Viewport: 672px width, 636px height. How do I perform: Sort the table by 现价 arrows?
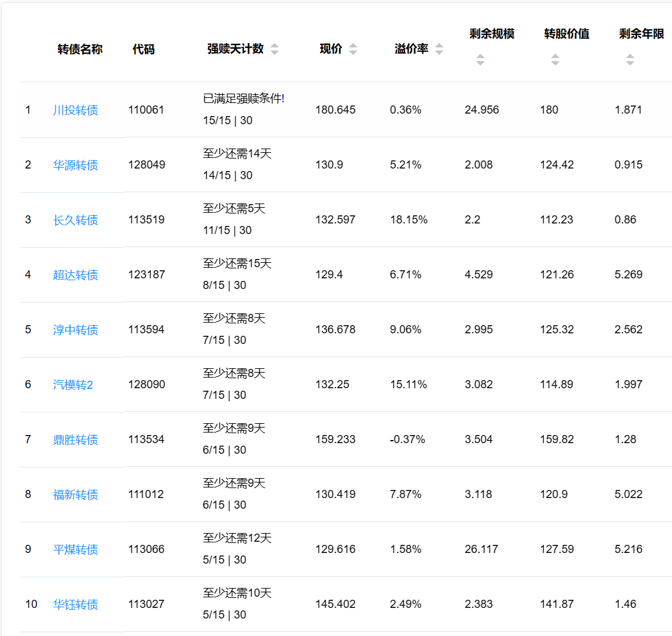click(353, 49)
